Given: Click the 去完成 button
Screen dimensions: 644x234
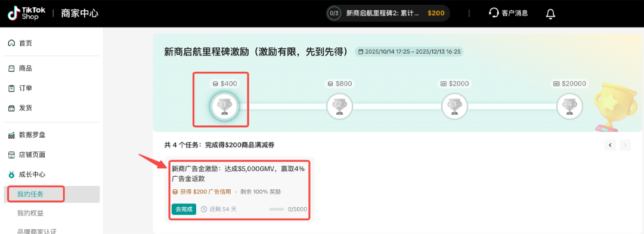Looking at the screenshot, I should (184, 209).
